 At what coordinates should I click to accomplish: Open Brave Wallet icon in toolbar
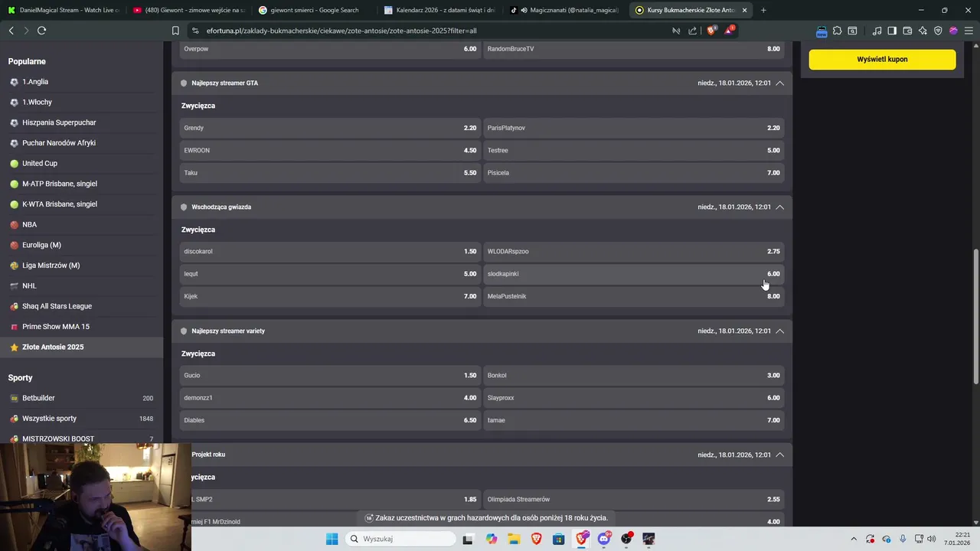tap(907, 31)
